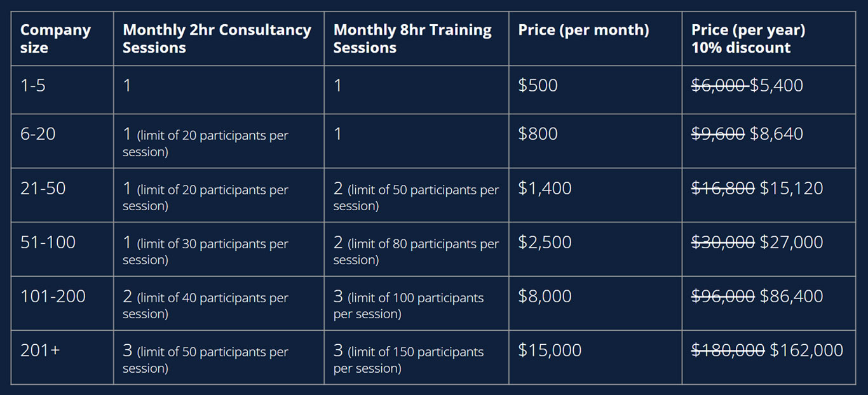The width and height of the screenshot is (868, 395).
Task: Select the 101-200 company size cell
Action: (x=53, y=297)
